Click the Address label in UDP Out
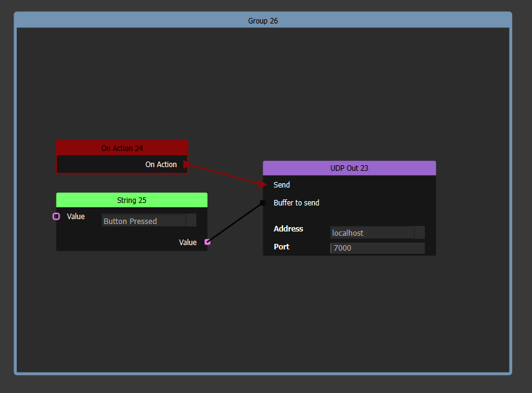Image resolution: width=532 pixels, height=393 pixels. (289, 229)
